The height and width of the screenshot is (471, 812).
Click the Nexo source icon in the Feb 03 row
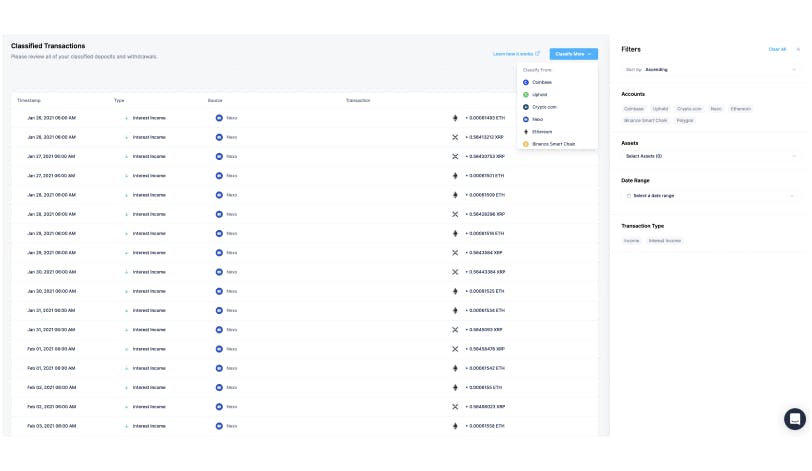219,426
